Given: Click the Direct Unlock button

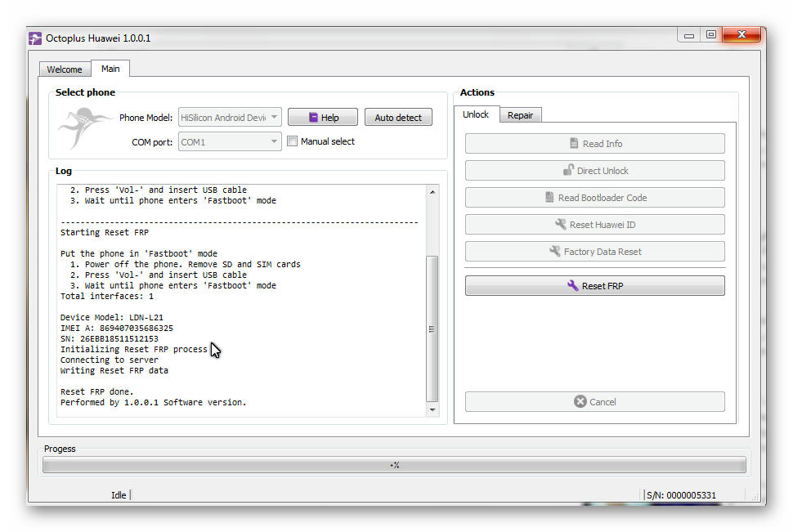Looking at the screenshot, I should (595, 171).
